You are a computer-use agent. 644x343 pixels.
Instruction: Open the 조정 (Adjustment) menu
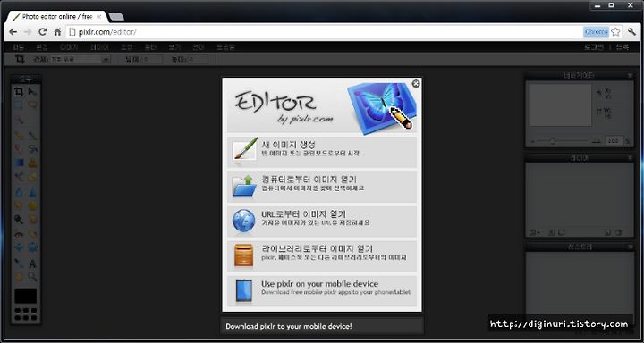pos(126,47)
